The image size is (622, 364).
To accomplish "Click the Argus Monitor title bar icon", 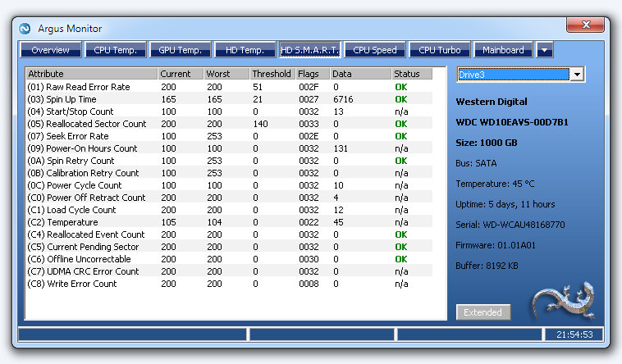I will tap(25, 28).
